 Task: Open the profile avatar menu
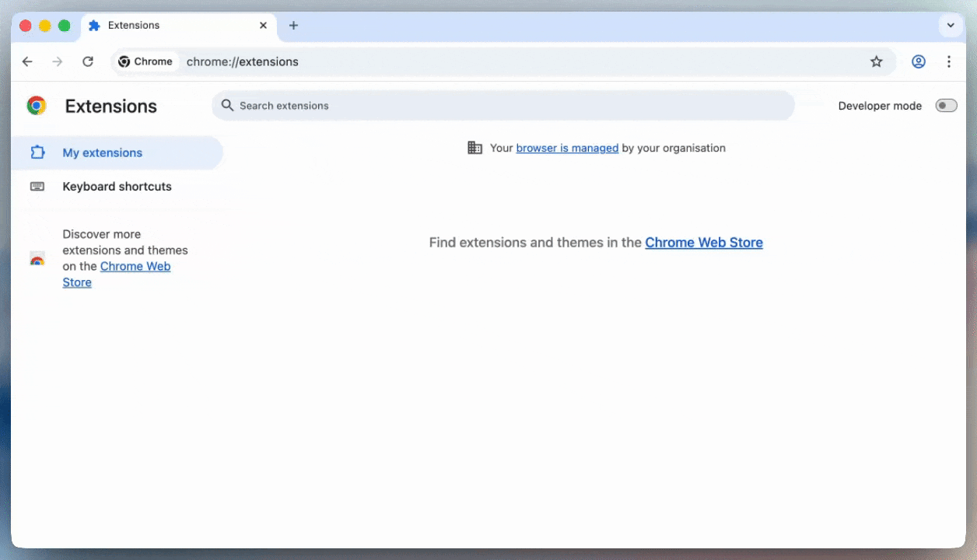[x=919, y=61]
